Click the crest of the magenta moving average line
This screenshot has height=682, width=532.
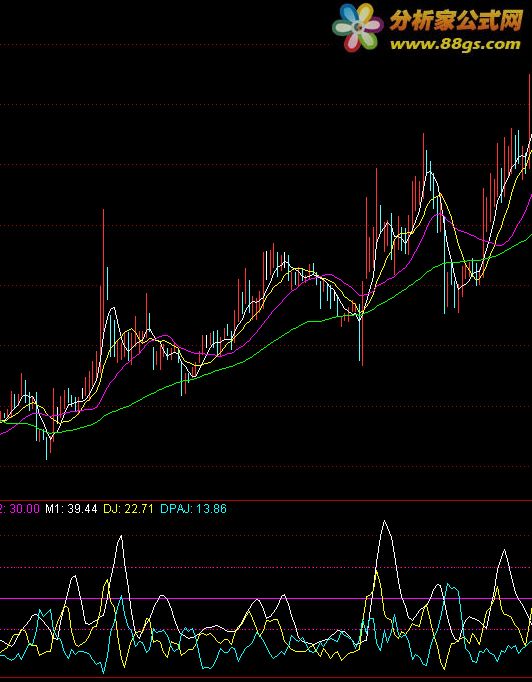[439, 214]
